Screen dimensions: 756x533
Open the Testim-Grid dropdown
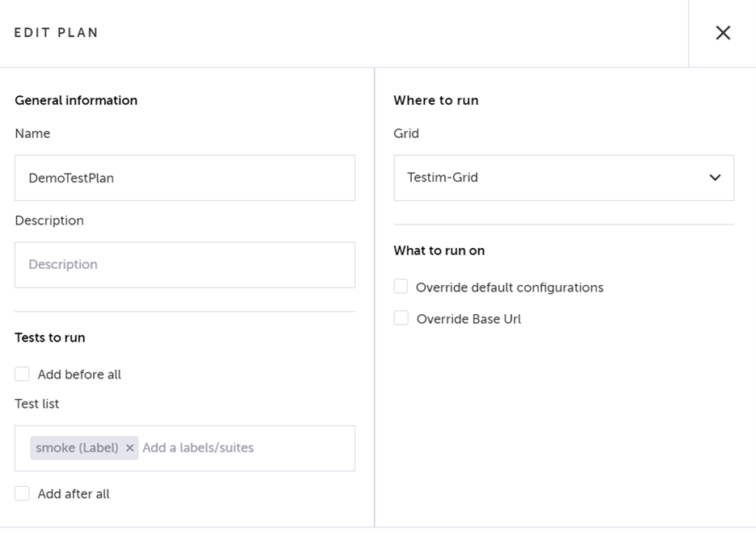tap(563, 178)
